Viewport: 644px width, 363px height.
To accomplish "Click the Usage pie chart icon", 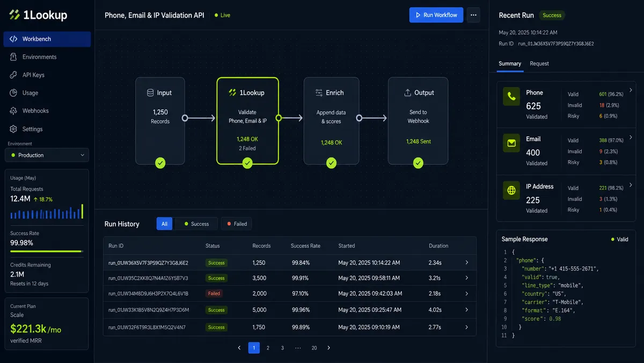I will [13, 93].
